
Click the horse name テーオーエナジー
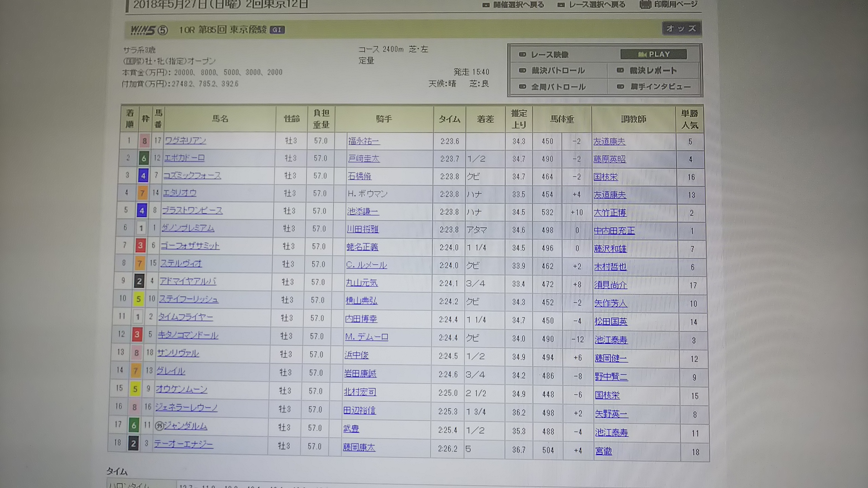coord(183,444)
